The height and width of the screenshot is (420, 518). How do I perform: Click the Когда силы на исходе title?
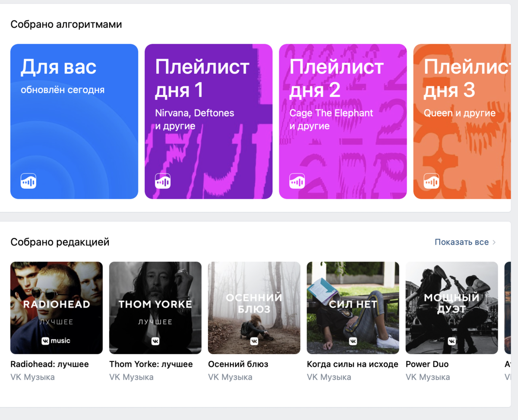(x=353, y=364)
